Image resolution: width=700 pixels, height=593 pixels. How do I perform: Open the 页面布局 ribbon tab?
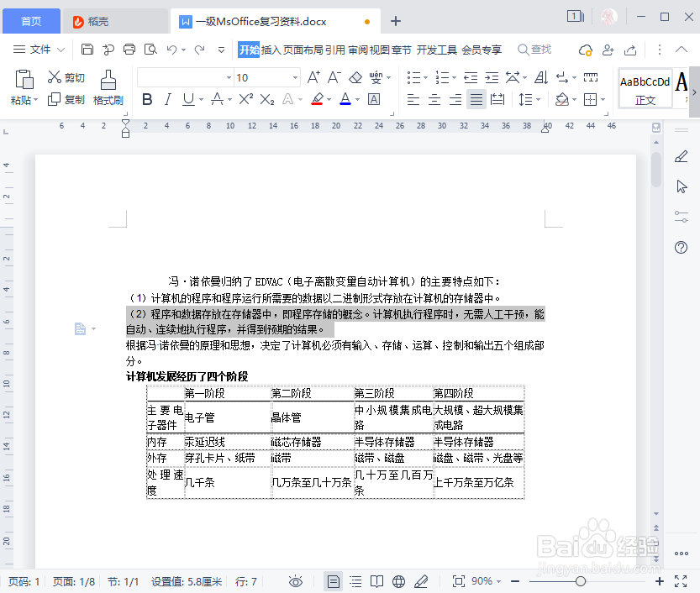click(303, 50)
